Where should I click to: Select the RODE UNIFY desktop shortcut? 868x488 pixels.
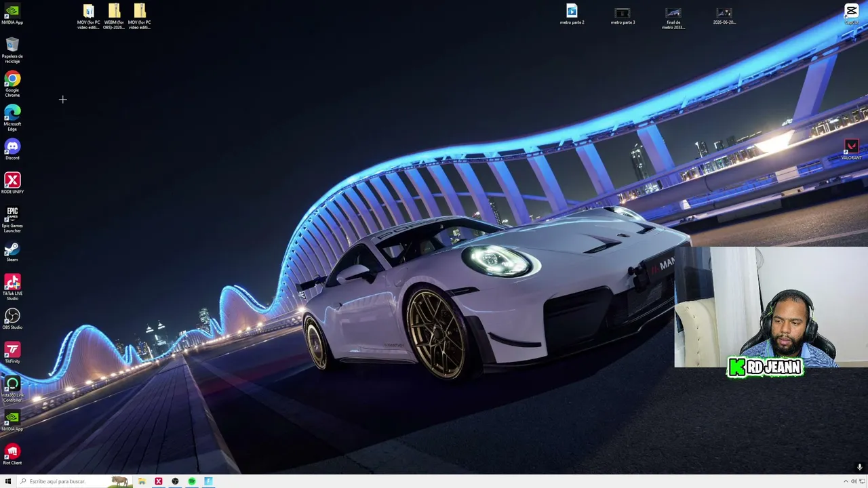coord(12,184)
